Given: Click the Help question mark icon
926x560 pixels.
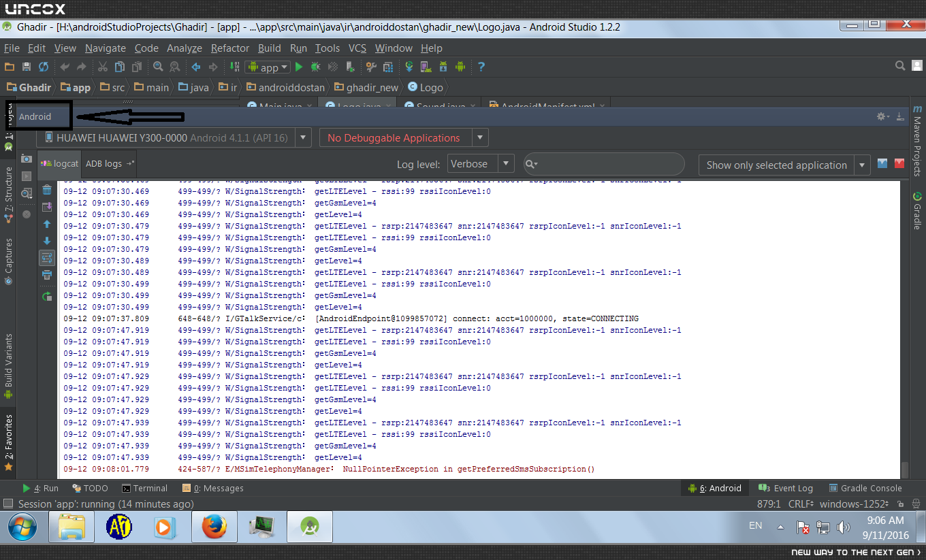Looking at the screenshot, I should click(481, 67).
